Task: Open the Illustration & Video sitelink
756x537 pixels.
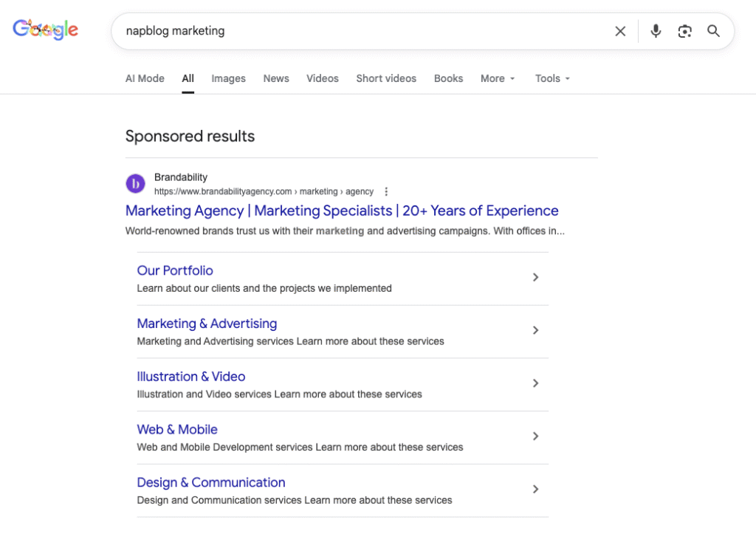Action: click(x=191, y=376)
